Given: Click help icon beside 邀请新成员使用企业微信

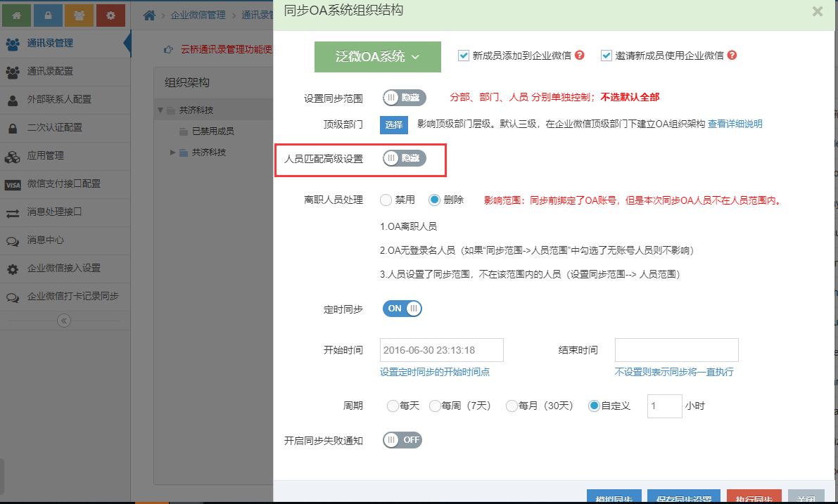Looking at the screenshot, I should (732, 56).
